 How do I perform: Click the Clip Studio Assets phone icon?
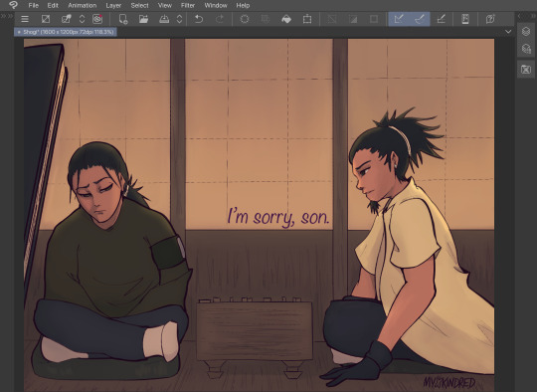pos(465,19)
